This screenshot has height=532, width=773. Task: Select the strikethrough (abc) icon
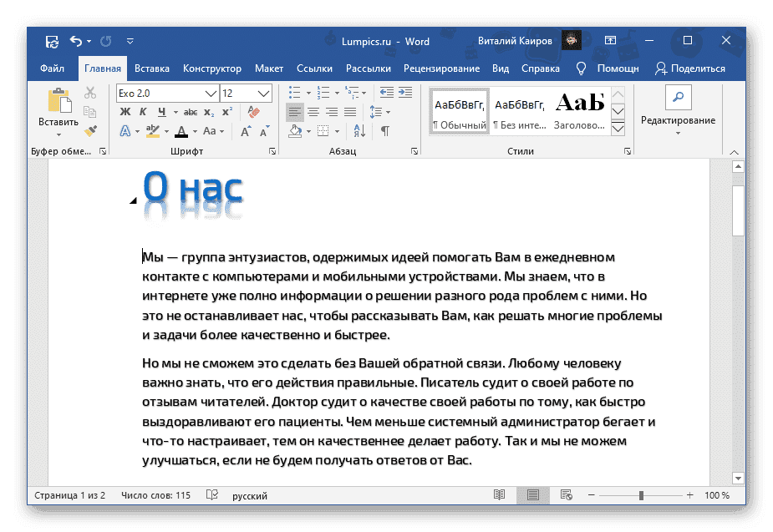tap(189, 112)
